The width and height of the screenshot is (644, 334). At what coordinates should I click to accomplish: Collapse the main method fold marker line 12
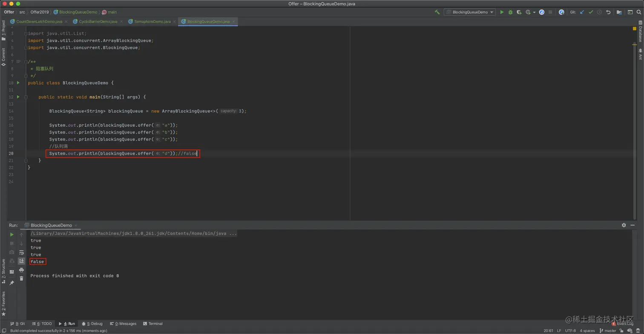26,97
